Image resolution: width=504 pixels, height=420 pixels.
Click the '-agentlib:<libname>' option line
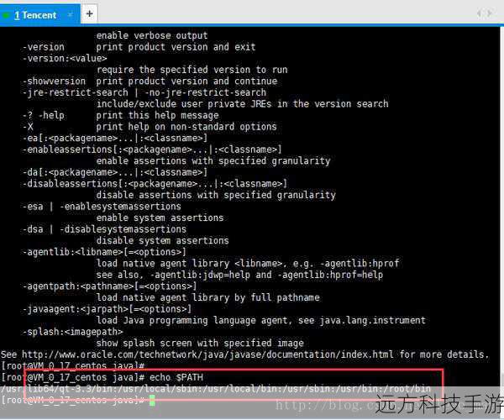coord(104,252)
